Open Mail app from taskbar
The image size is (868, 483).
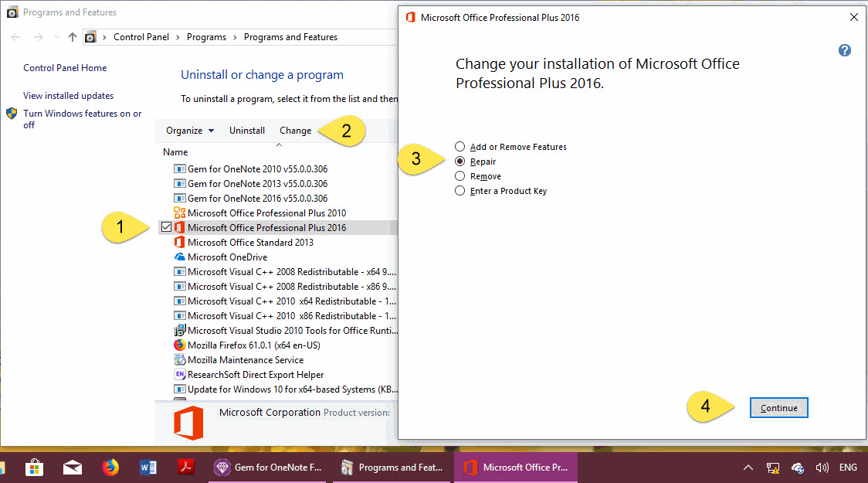pos(73,468)
